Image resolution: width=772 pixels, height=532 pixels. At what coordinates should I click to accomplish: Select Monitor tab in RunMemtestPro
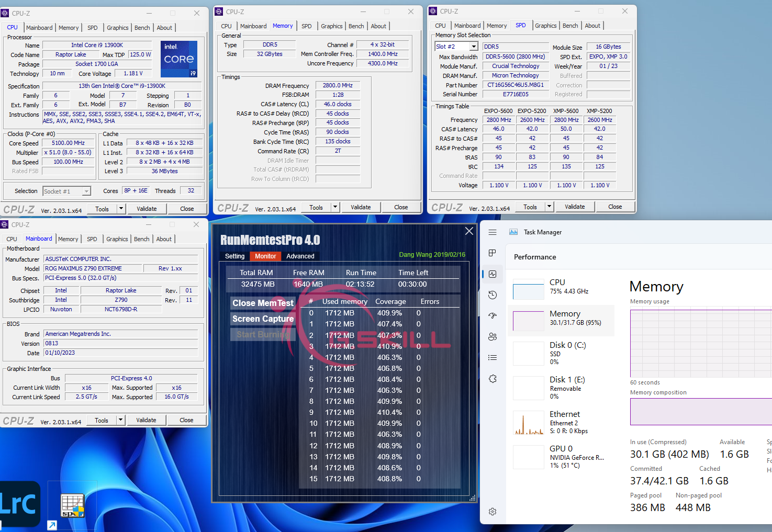point(265,256)
